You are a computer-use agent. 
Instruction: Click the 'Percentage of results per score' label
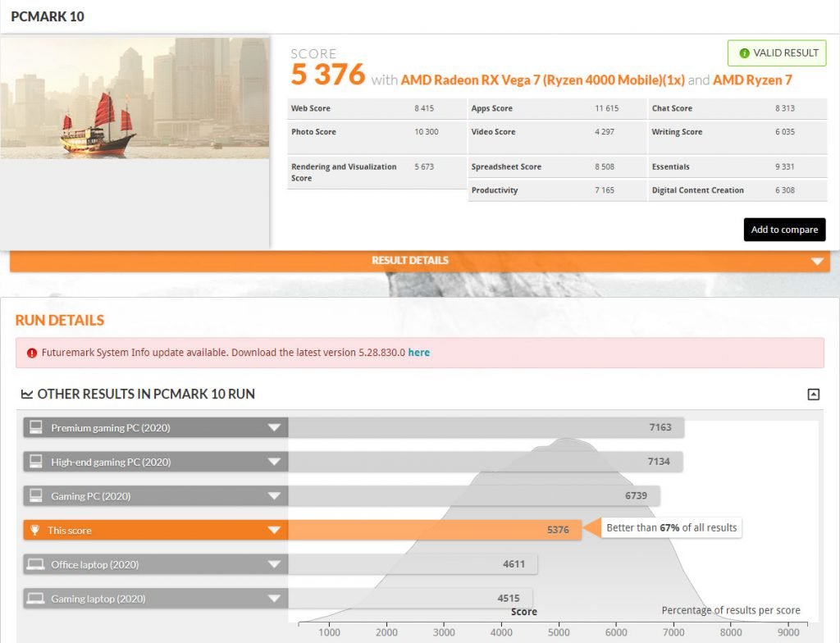[x=731, y=610]
